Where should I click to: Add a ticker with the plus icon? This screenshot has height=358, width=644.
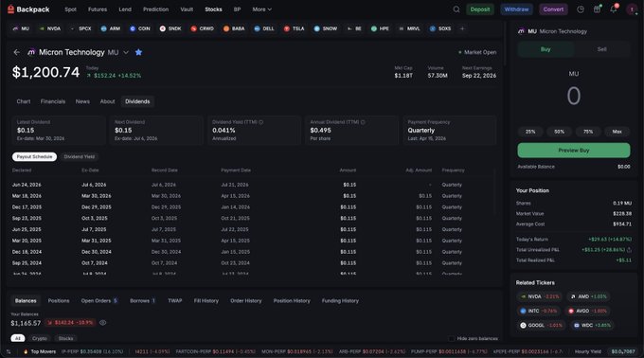coord(462,28)
